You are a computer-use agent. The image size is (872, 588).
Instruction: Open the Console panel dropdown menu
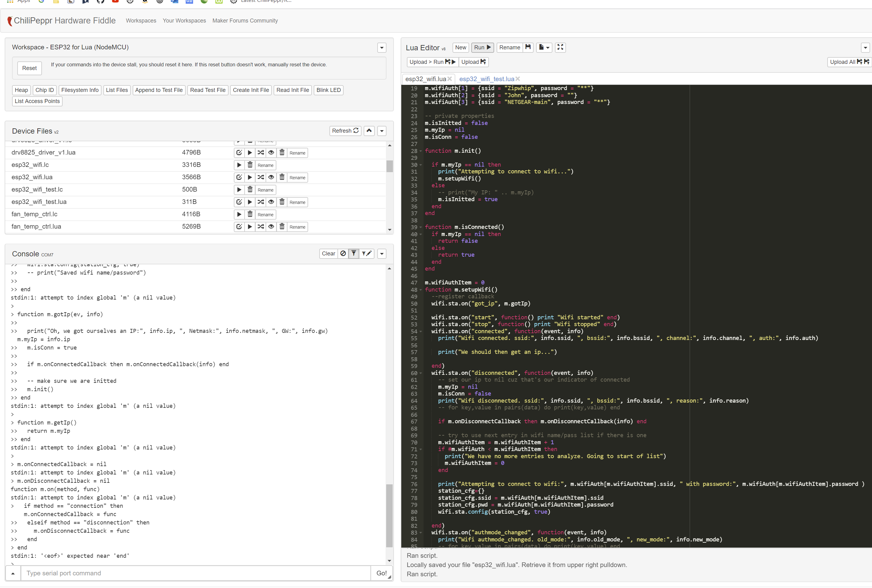tap(382, 254)
